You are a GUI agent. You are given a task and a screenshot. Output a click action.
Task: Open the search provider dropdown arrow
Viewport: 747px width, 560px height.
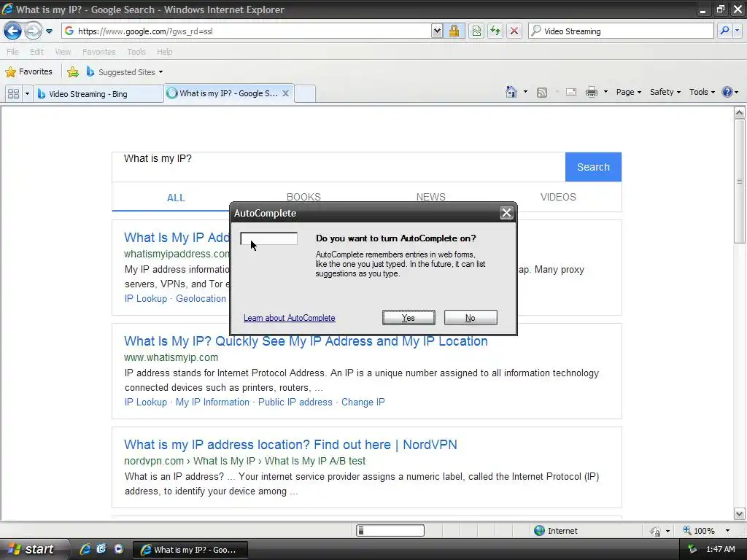point(737,31)
